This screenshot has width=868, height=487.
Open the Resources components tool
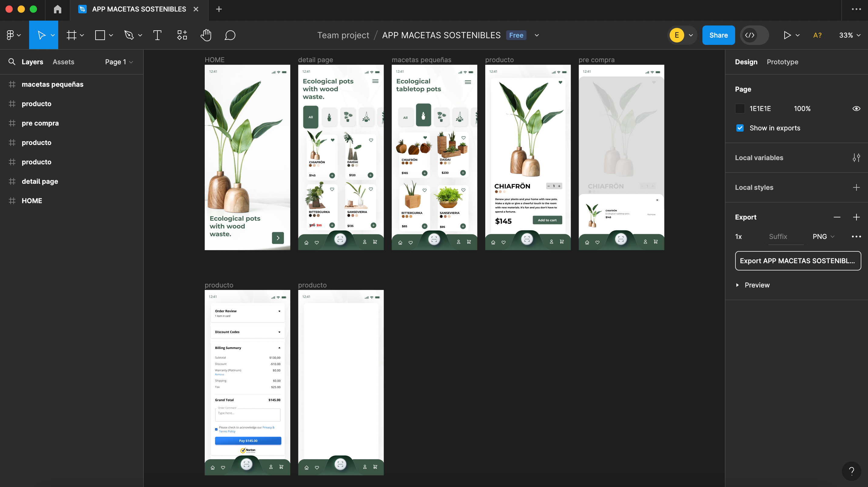(182, 35)
